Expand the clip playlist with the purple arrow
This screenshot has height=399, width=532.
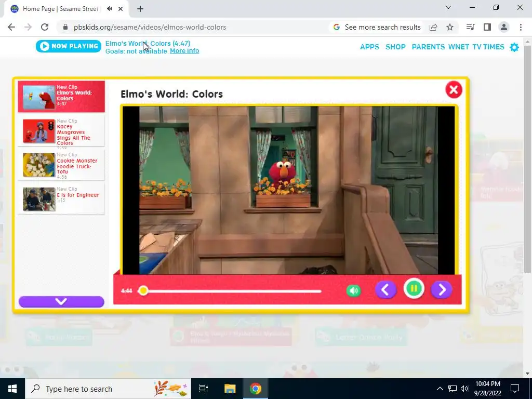tap(61, 302)
